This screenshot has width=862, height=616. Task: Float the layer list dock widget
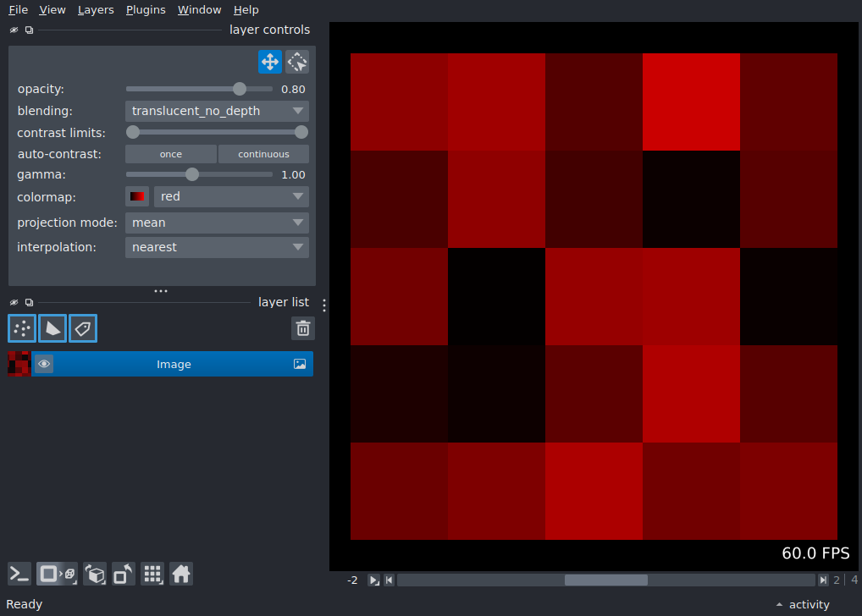pos(29,302)
